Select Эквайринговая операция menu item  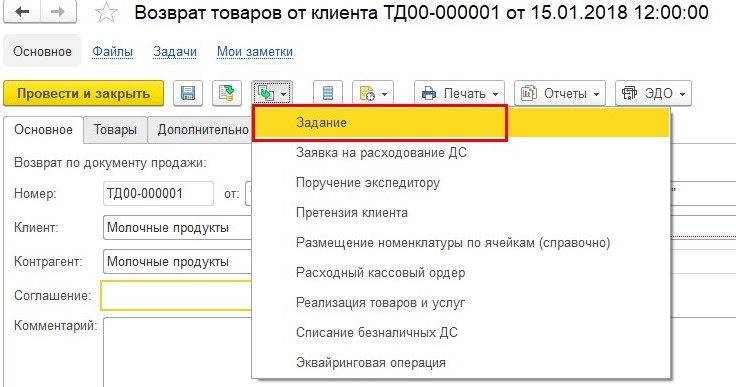click(x=460, y=363)
